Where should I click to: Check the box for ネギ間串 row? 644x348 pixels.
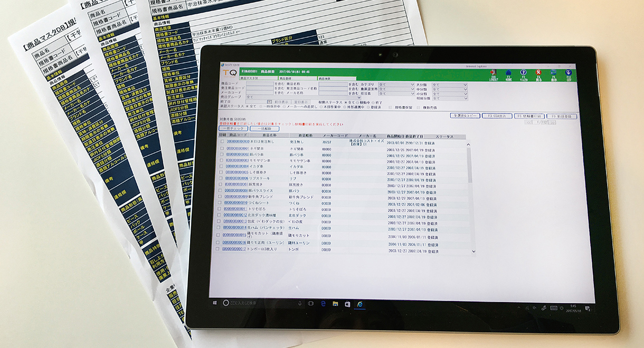(222, 149)
